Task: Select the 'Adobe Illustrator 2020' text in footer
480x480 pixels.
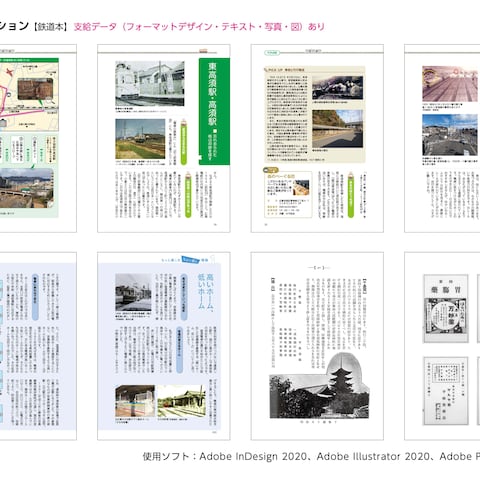Action: click(373, 456)
